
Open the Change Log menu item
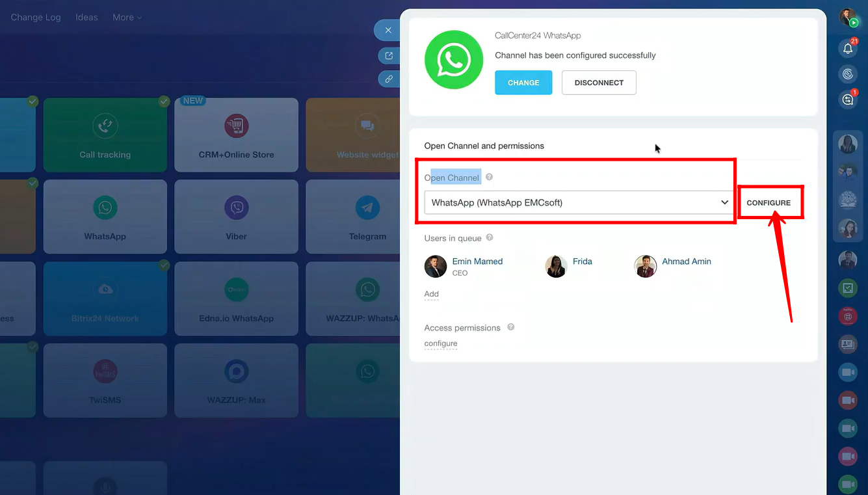click(x=36, y=18)
